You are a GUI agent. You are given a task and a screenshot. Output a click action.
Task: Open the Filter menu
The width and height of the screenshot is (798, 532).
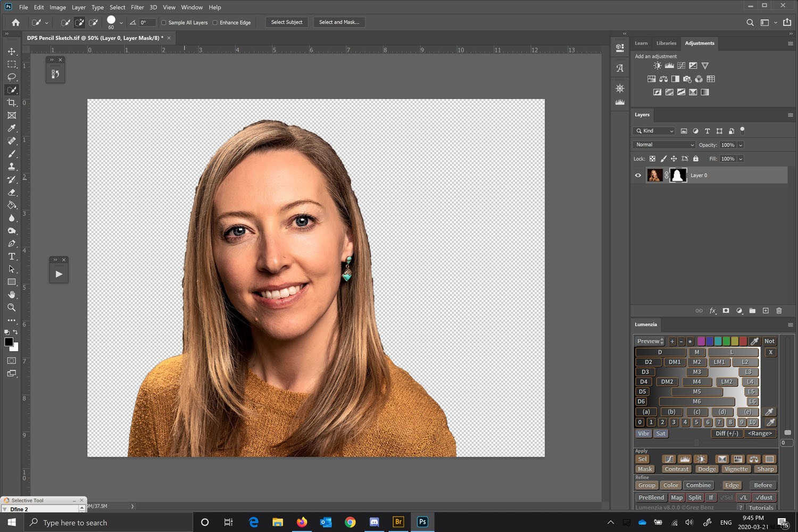137,7
